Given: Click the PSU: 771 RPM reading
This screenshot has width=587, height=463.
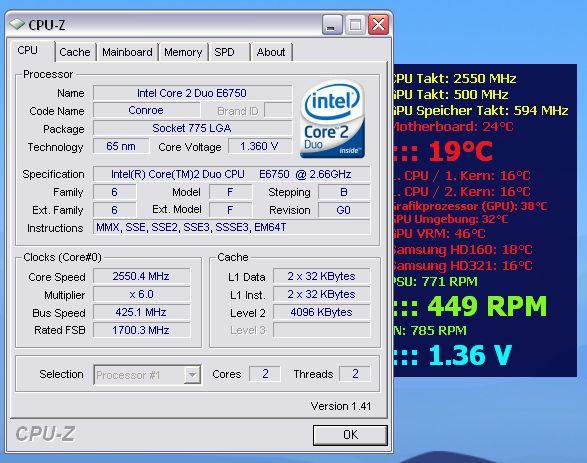Looking at the screenshot, I should click(x=435, y=281).
